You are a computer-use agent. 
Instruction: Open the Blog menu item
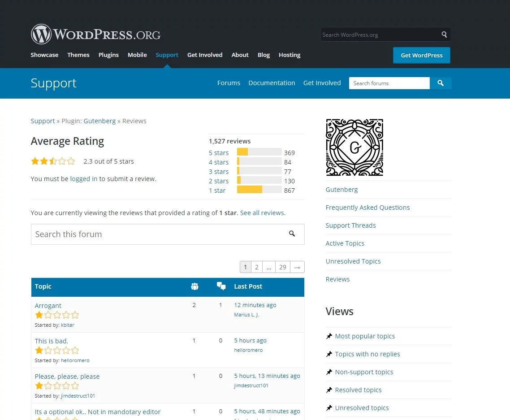264,55
